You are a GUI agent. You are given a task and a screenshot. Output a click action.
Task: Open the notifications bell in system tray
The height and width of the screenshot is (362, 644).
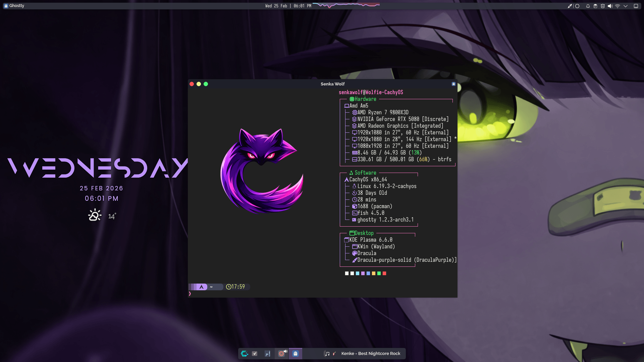pos(588,6)
